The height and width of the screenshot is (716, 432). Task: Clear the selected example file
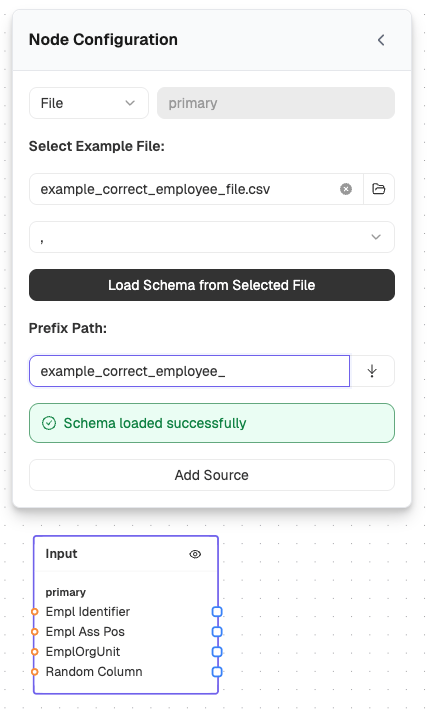point(346,189)
